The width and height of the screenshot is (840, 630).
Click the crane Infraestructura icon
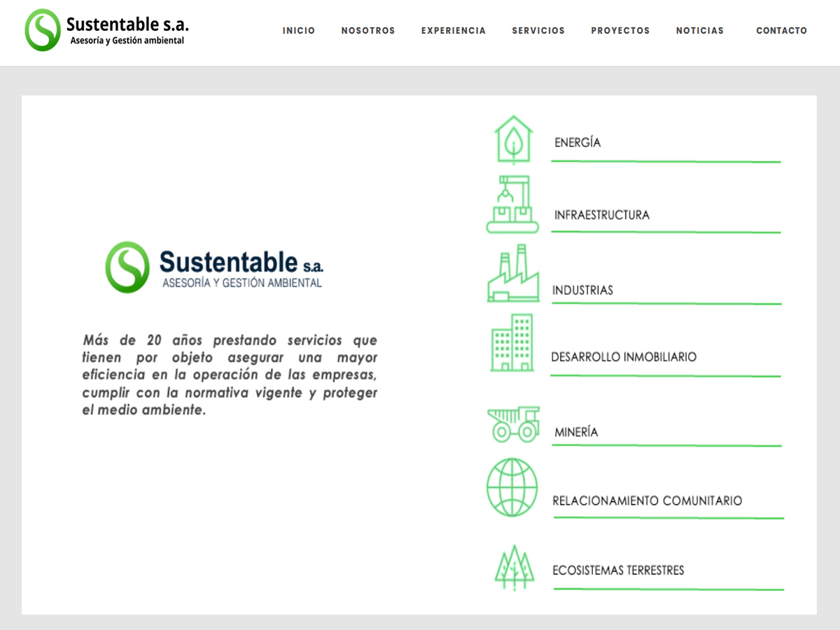[x=513, y=205]
